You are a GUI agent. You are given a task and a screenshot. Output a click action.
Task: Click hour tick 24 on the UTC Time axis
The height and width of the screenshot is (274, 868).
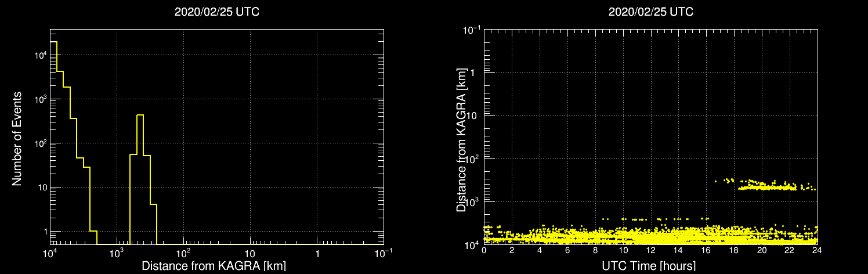pos(818,251)
